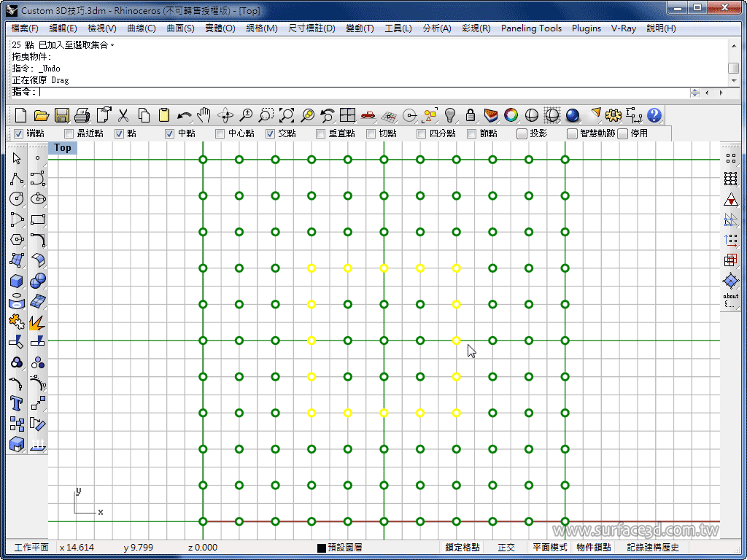This screenshot has height=560, width=747.
Task: Click the Zoom Extents icon
Action: 286,115
